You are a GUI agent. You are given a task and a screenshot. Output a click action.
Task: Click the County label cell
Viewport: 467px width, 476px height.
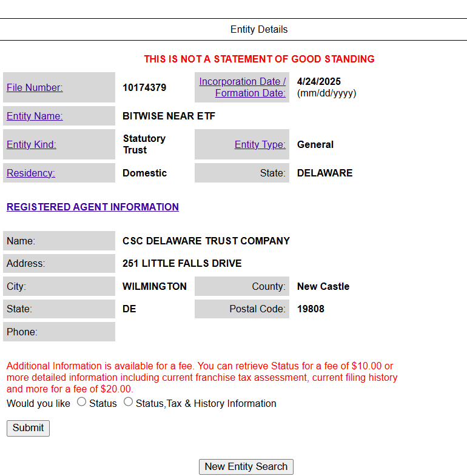tap(242, 286)
